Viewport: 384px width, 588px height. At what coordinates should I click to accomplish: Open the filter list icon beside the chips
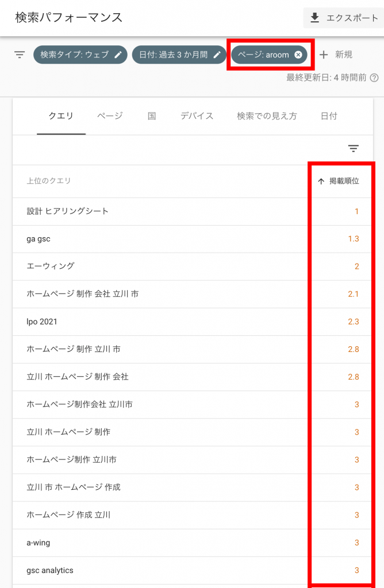point(20,55)
